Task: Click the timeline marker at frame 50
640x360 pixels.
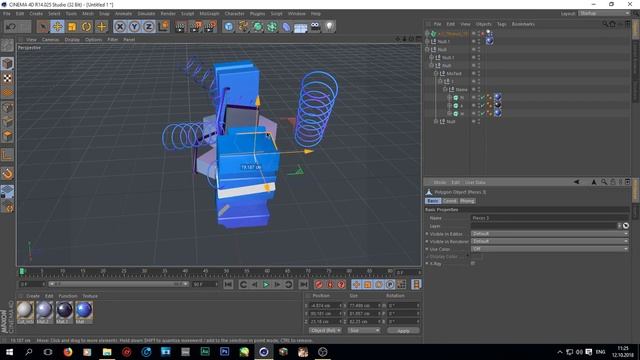Action: click(226, 272)
